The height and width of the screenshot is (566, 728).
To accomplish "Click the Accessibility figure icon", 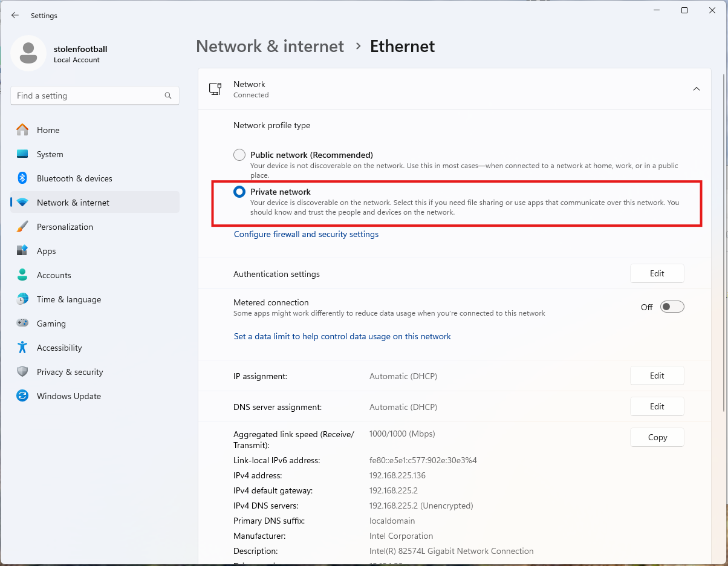I will 22,347.
